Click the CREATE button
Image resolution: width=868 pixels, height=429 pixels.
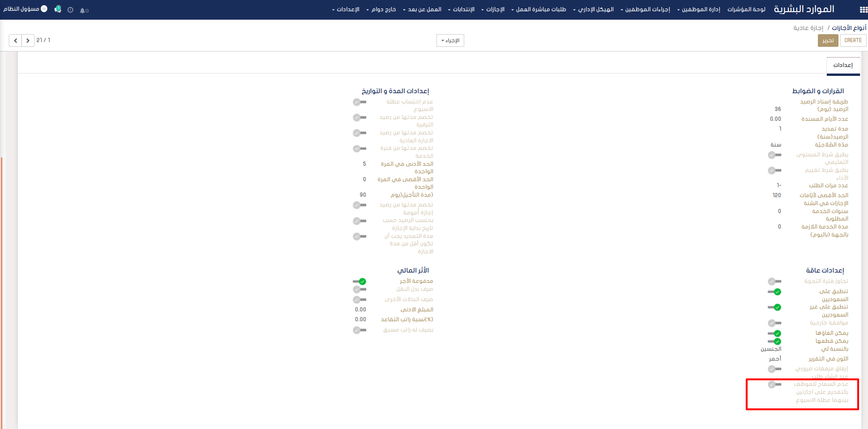pos(853,40)
